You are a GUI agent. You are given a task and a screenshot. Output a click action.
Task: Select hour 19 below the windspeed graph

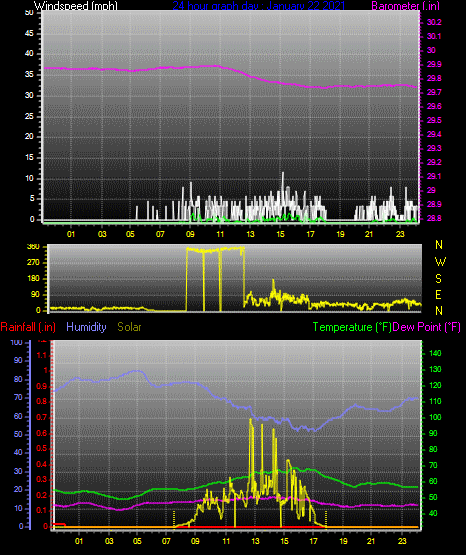point(340,234)
